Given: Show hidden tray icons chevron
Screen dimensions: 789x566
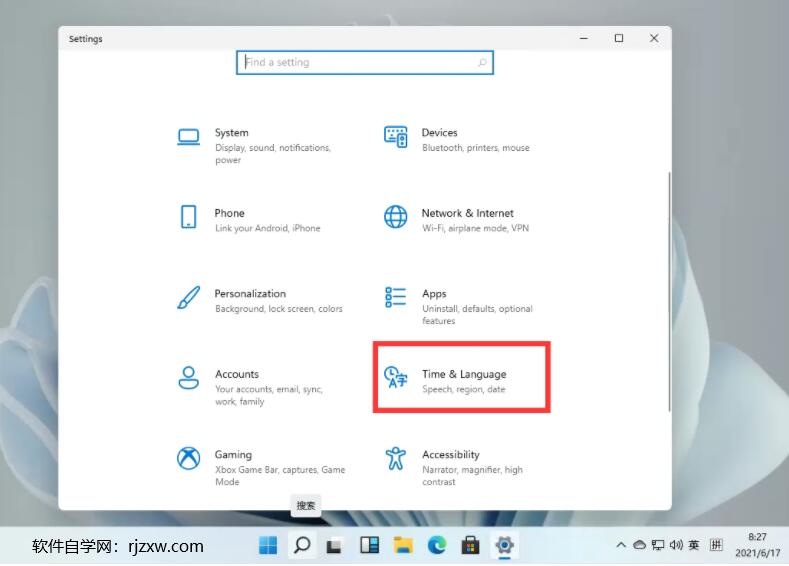Looking at the screenshot, I should click(x=621, y=545).
